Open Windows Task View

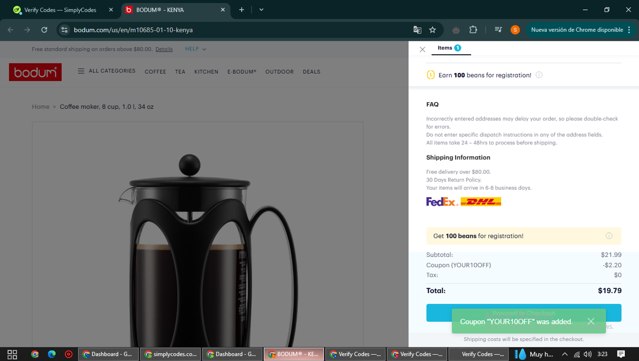coord(12,354)
